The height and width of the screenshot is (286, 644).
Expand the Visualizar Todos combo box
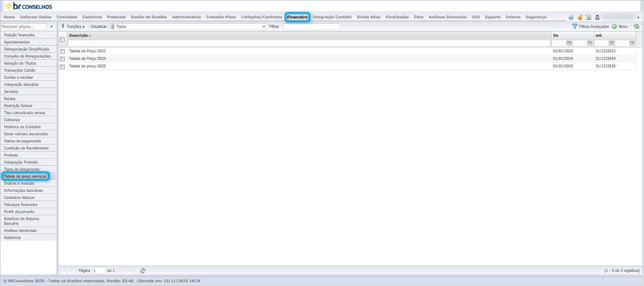click(x=188, y=27)
